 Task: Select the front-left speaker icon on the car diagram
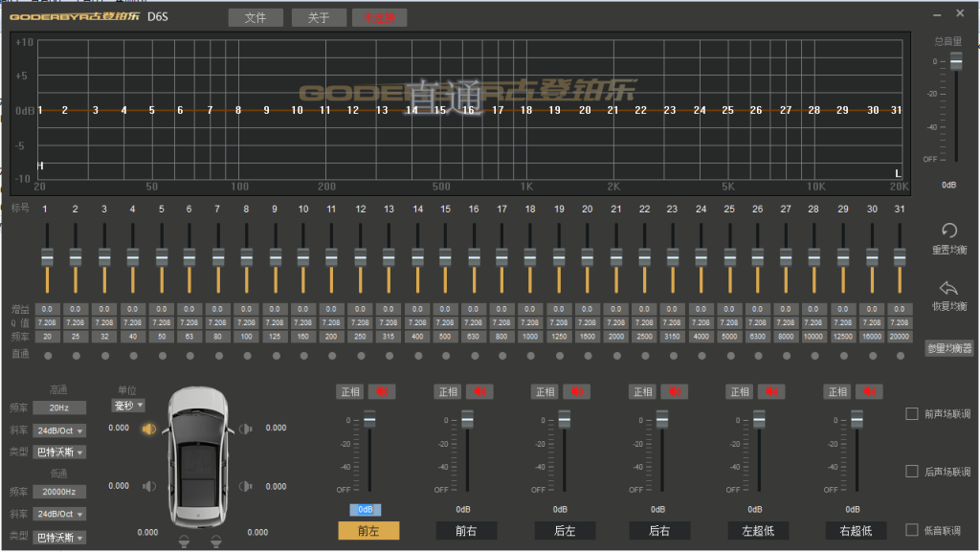pos(148,429)
